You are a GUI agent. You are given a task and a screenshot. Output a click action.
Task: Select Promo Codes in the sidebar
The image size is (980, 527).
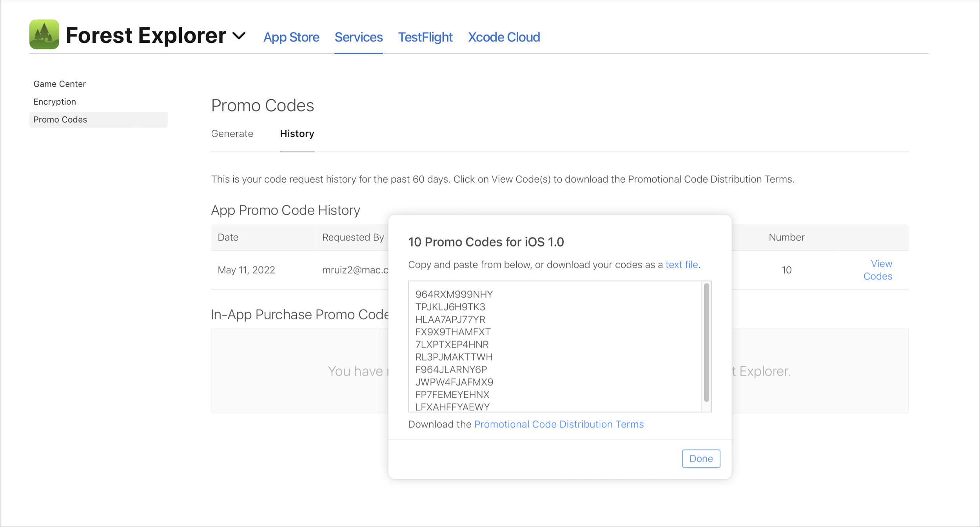point(99,120)
